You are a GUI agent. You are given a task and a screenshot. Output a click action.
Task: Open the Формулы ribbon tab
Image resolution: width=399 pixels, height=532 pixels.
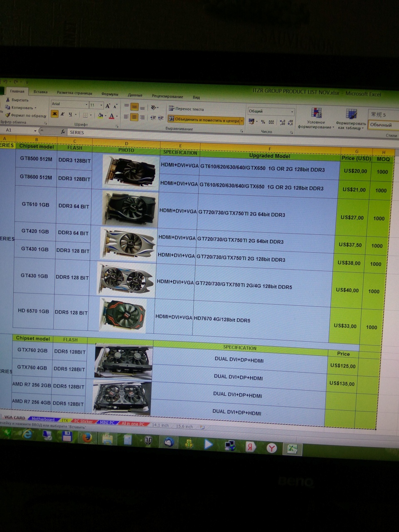[x=110, y=94]
